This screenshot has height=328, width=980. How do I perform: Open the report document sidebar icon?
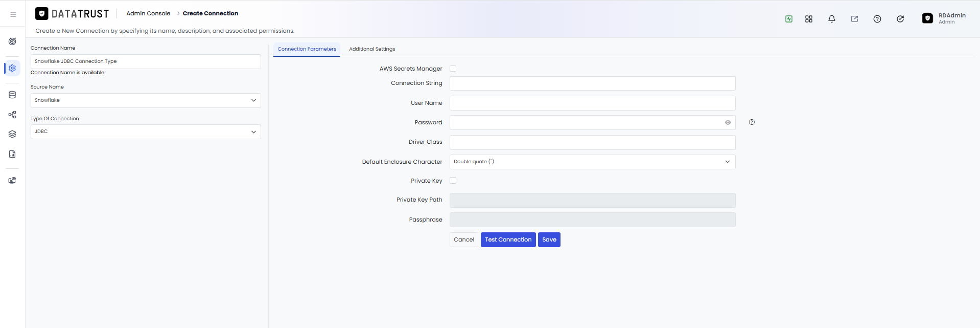coord(12,154)
